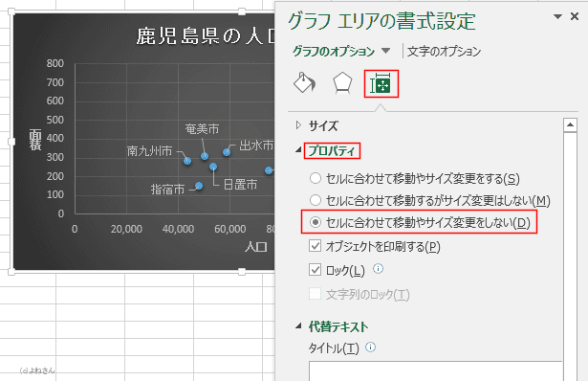Switch to グラフのオプション tab

click(334, 51)
